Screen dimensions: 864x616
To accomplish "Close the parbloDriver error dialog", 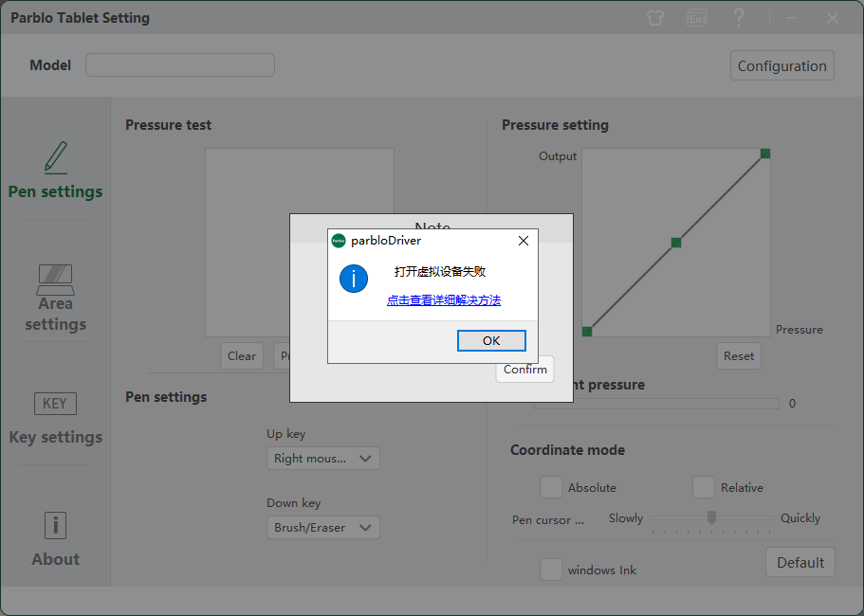I will (524, 241).
